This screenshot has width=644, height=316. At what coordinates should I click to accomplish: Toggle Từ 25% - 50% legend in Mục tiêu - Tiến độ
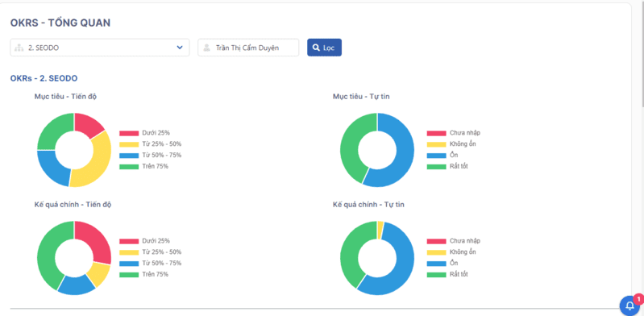point(151,144)
